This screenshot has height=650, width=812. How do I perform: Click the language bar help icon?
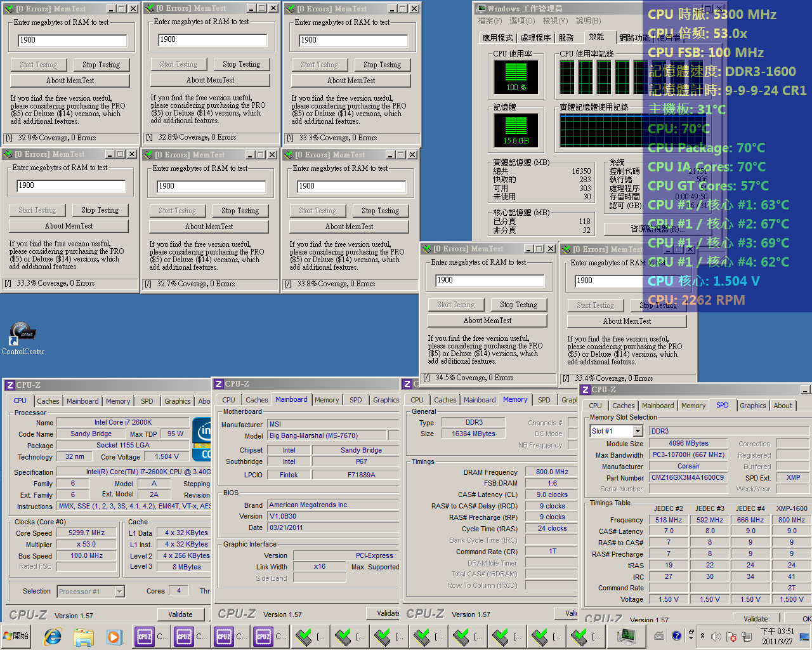click(x=676, y=635)
